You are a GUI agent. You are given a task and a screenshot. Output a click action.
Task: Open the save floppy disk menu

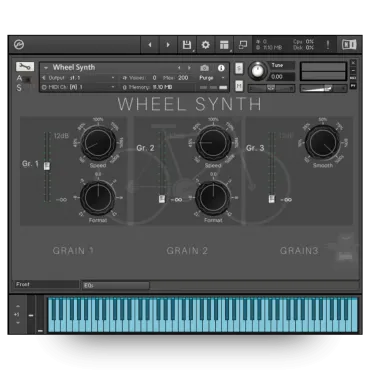[187, 45]
